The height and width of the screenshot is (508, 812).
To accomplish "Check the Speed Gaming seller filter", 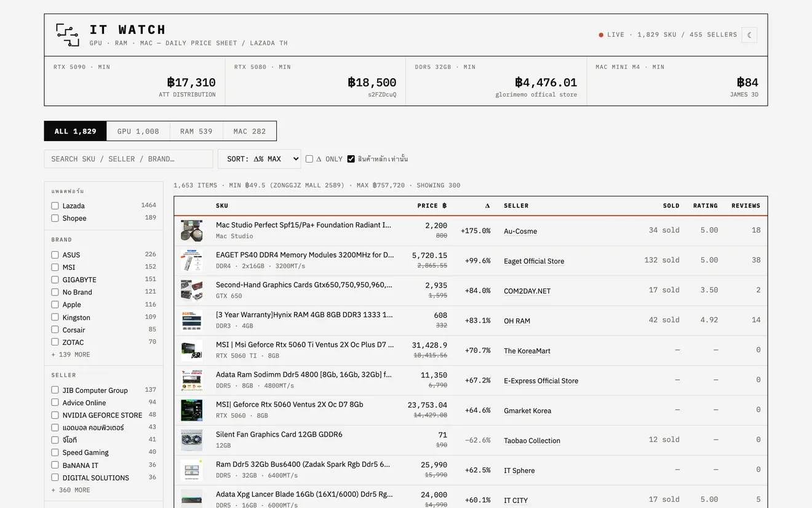I will click(x=55, y=453).
